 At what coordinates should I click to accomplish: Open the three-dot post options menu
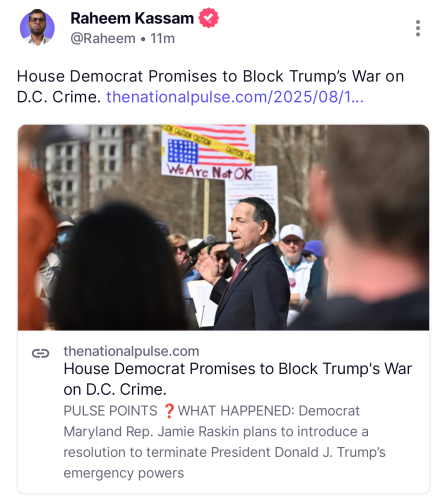(x=418, y=28)
